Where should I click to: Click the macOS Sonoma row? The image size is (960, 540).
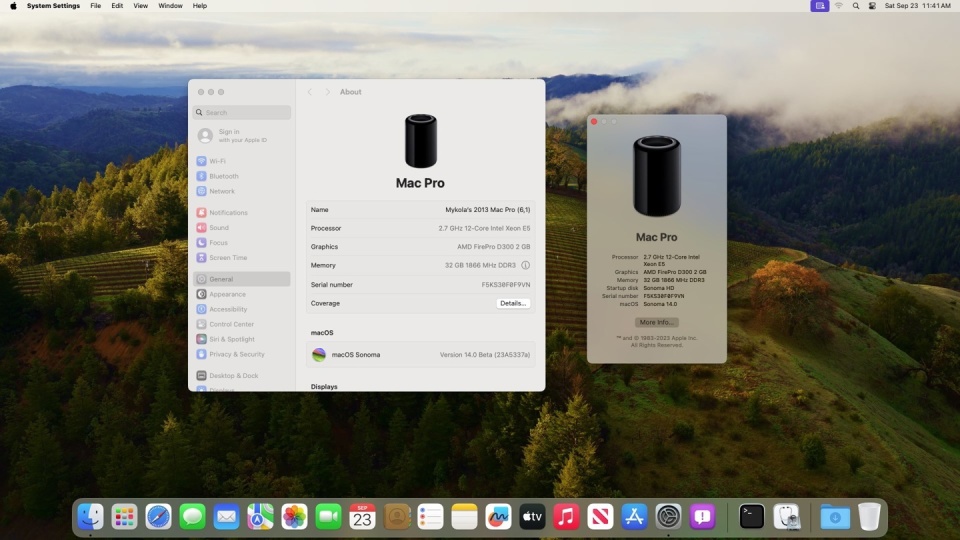click(x=421, y=354)
